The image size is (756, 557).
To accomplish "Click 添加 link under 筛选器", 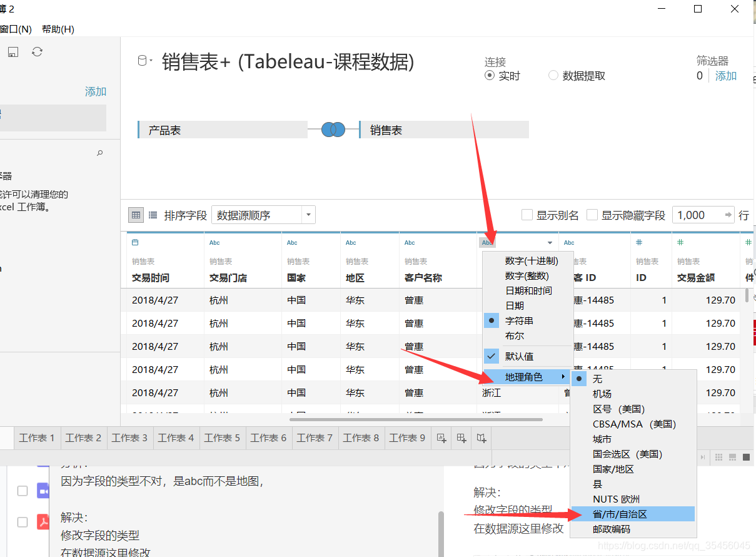I will click(726, 76).
